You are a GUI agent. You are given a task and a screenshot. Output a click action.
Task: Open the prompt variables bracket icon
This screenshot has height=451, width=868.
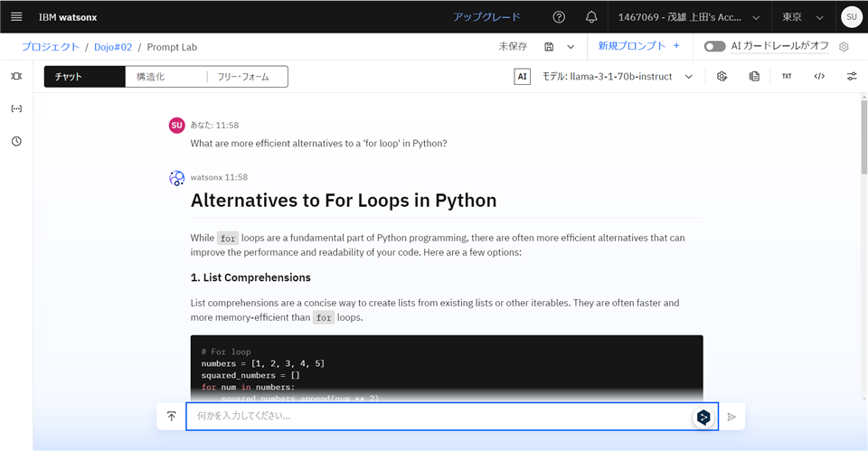pyautogui.click(x=16, y=108)
